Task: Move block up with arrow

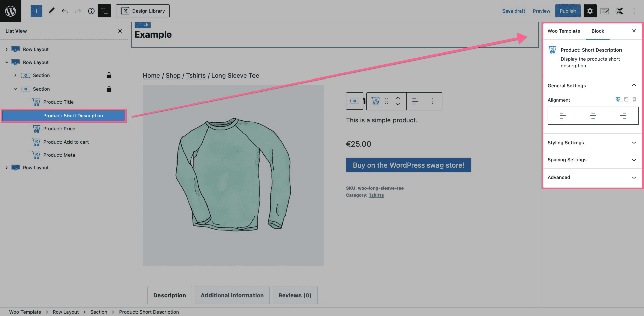Action: click(398, 98)
